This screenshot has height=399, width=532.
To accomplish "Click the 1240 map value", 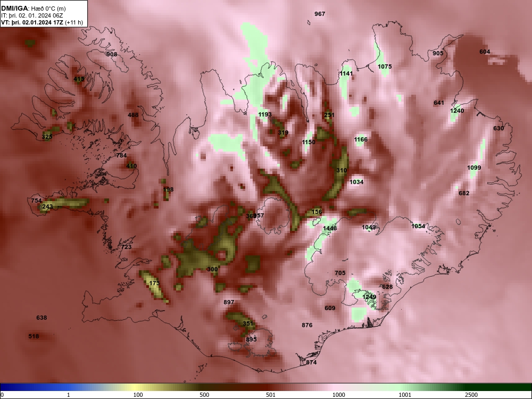I will click(457, 111).
